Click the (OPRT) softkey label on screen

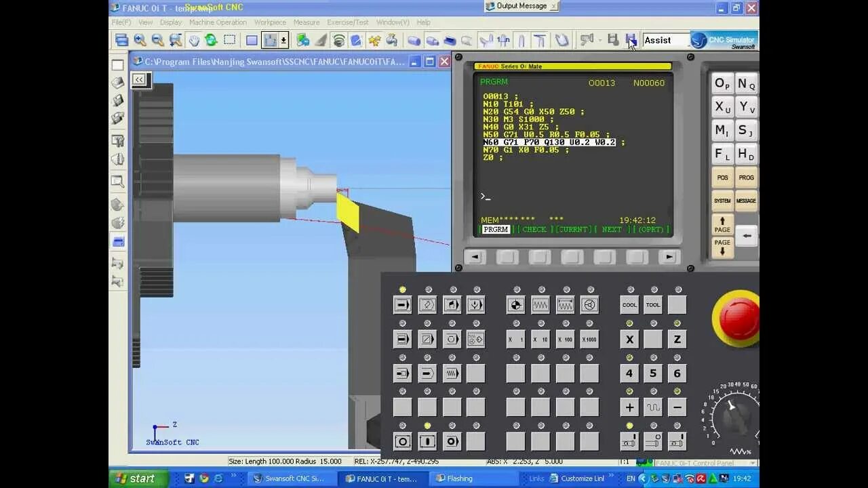tap(651, 229)
